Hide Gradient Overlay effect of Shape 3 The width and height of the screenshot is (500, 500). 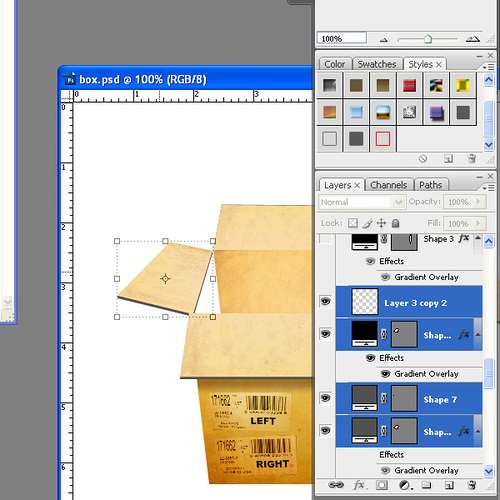(x=385, y=277)
